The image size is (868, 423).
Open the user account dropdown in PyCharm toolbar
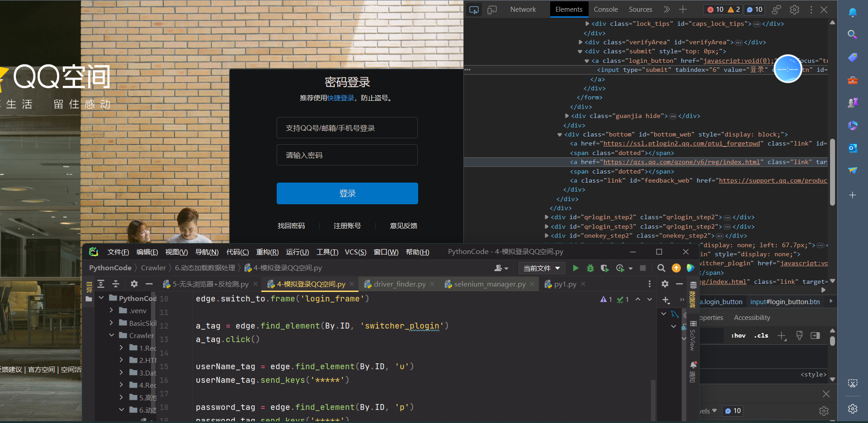(501, 268)
